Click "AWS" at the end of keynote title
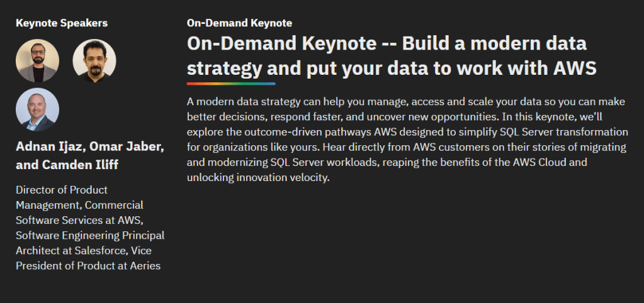 click(573, 67)
